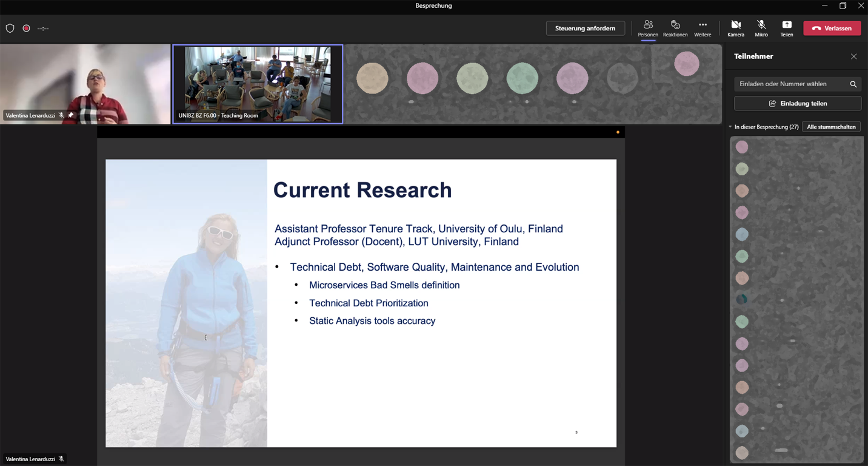Leave meeting with Verlassen button

pyautogui.click(x=832, y=29)
